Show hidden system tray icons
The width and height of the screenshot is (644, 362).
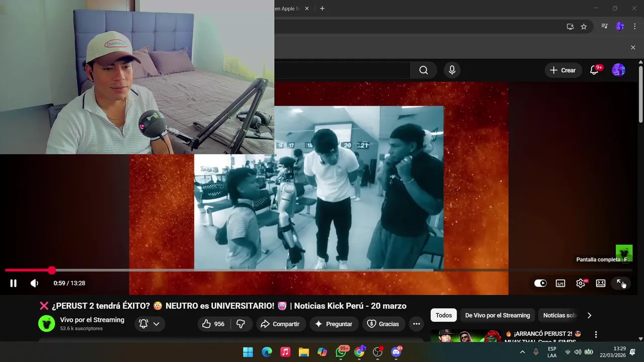coord(522,352)
